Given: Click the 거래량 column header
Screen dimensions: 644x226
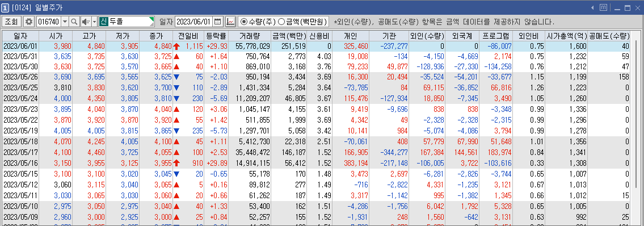Looking at the screenshot, I should tap(250, 36).
